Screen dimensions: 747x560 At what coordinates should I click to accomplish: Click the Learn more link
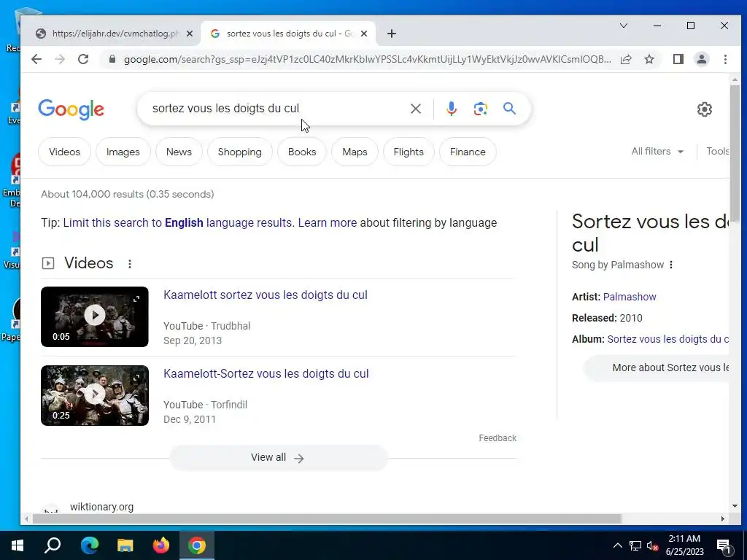328,223
